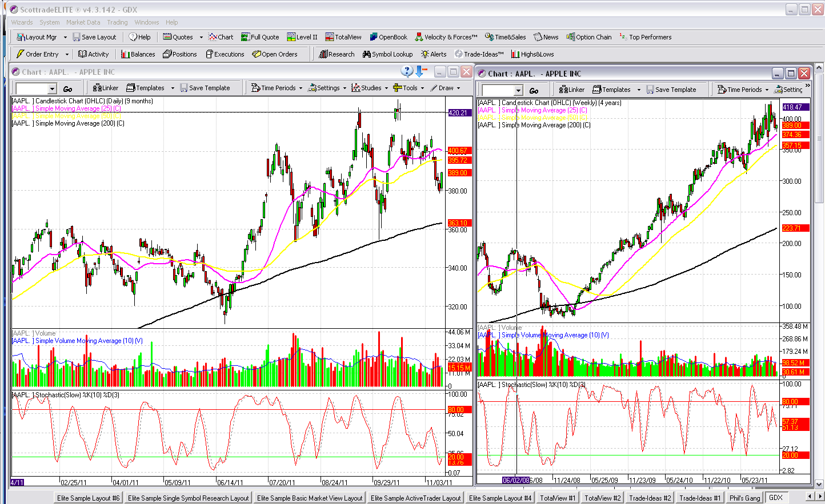This screenshot has width=825, height=504.
Task: Open Time Periods dropdown in right chart
Action: (767, 90)
